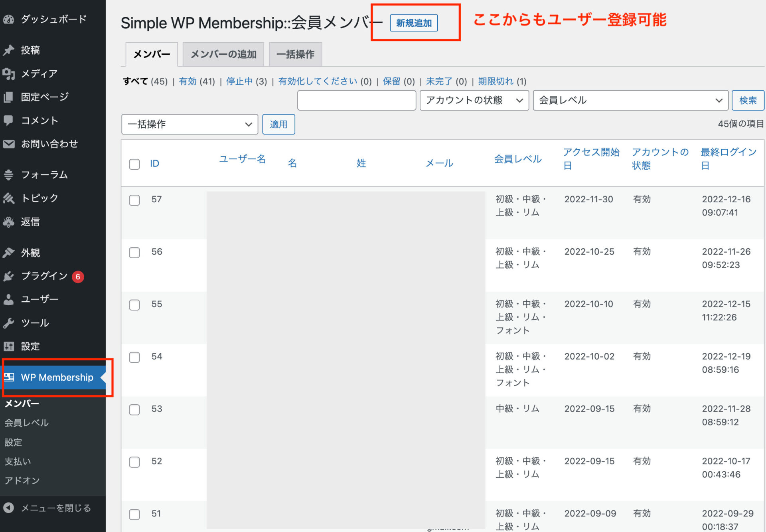Sort by 名 column header
Screen dimensions: 766x532
pyautogui.click(x=292, y=163)
